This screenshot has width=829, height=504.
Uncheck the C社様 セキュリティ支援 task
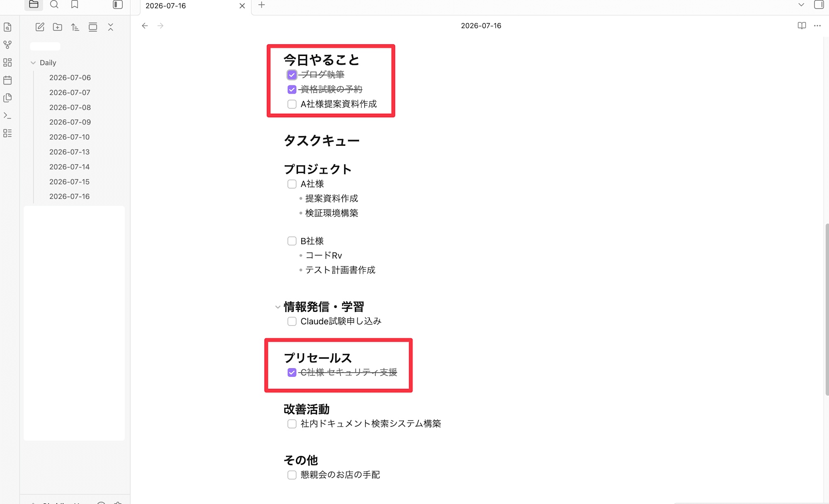click(292, 372)
